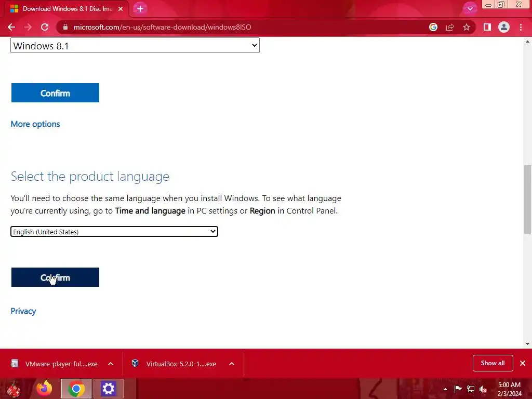Viewport: 532px width, 399px height.
Task: Click the muted volume tray icon
Action: [483, 389]
